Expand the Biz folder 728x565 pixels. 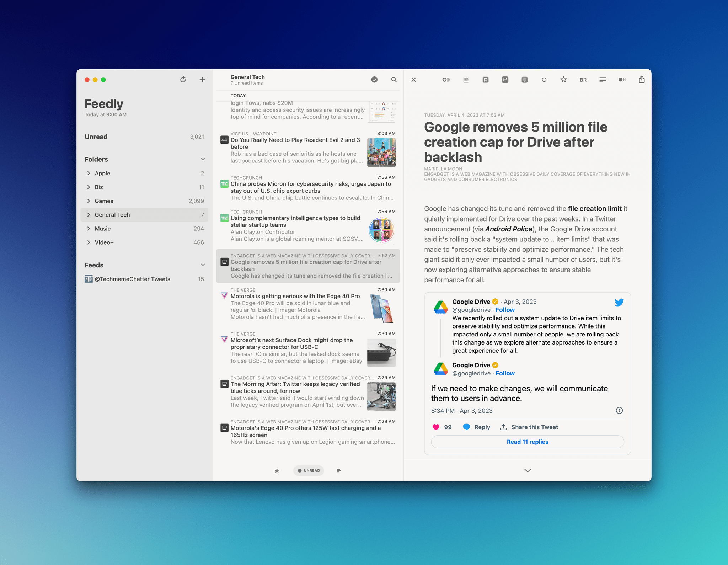[x=89, y=187]
